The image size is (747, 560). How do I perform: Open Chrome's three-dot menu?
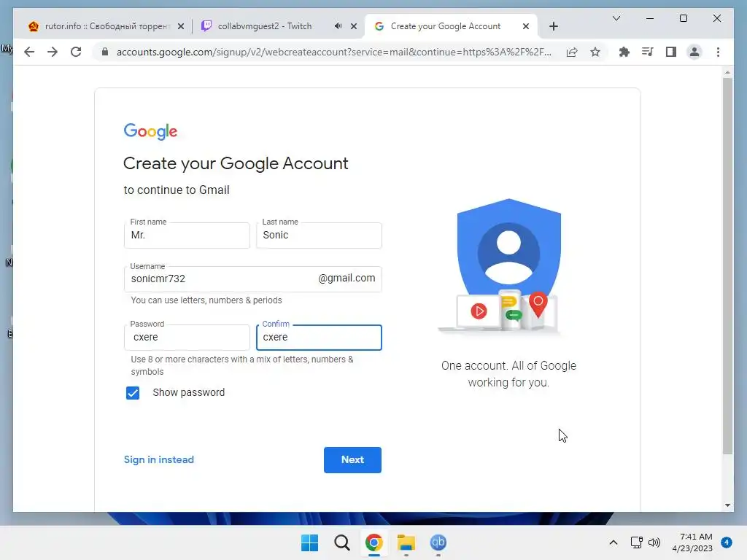click(718, 52)
